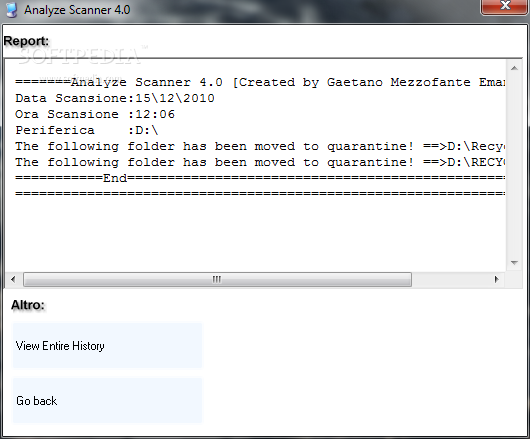Click the vertical scrollbar up arrow
The height and width of the screenshot is (439, 530).
click(514, 68)
